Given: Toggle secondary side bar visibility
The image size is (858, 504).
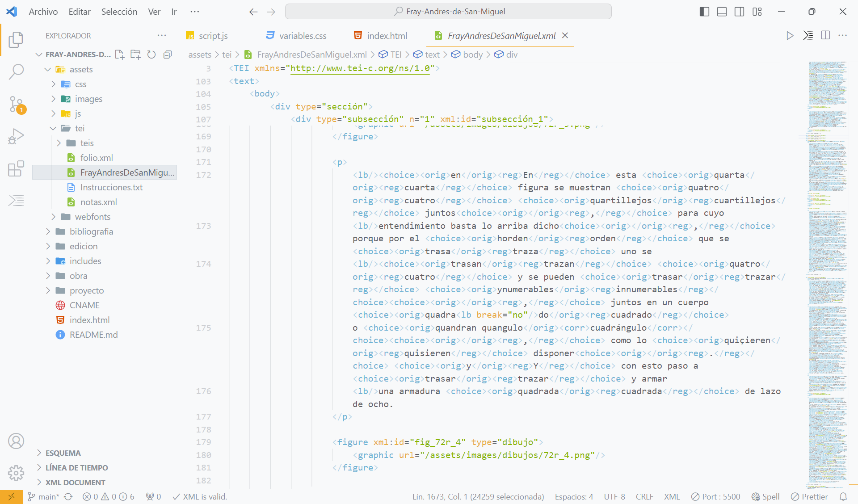Looking at the screenshot, I should (x=740, y=12).
